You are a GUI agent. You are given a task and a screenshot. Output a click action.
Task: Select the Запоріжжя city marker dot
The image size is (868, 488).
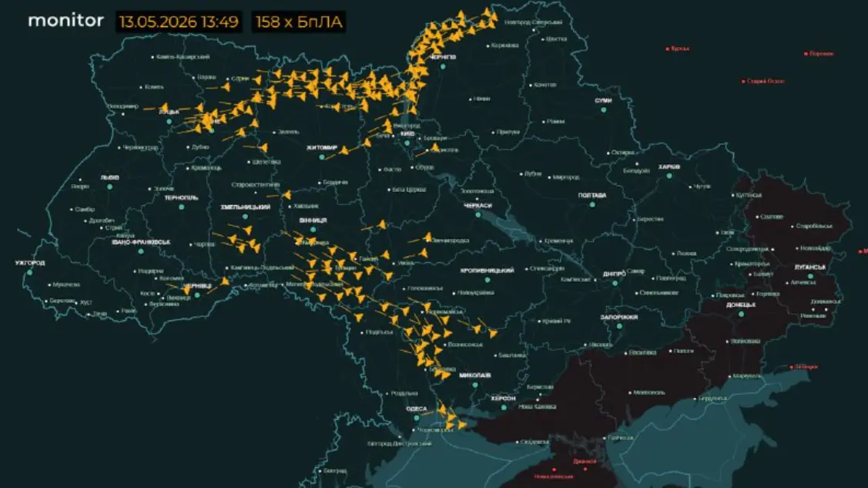point(619,326)
